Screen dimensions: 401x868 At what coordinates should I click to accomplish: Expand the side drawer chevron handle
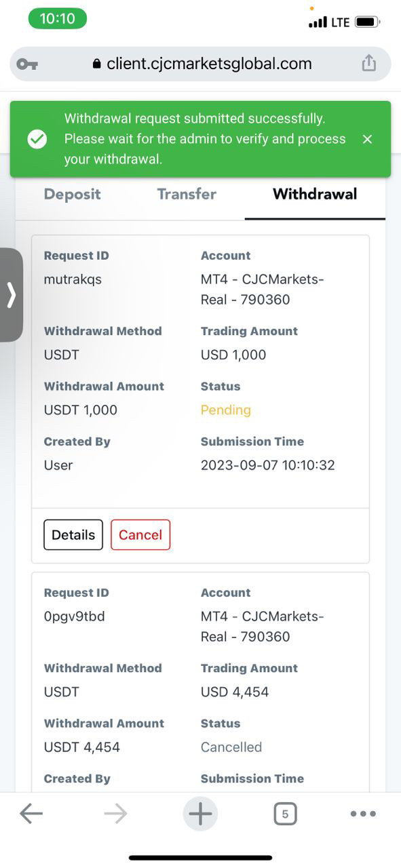(x=11, y=295)
